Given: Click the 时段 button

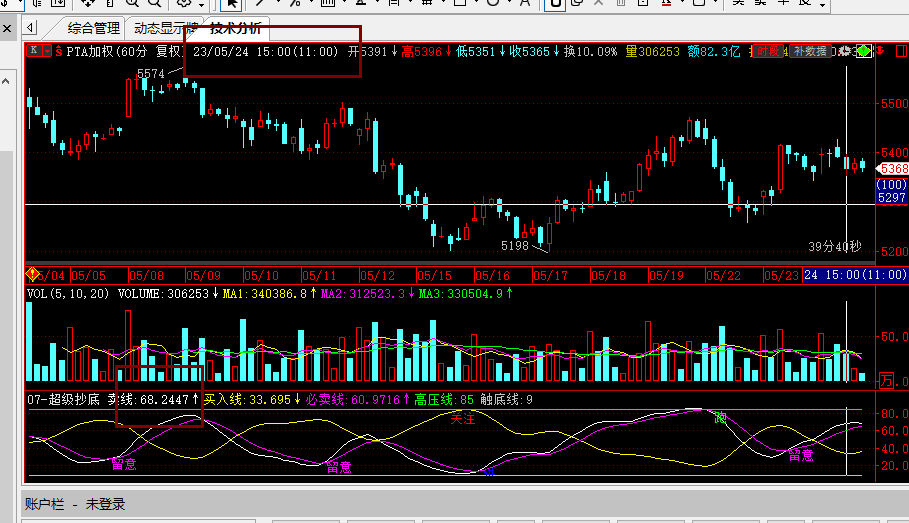Looking at the screenshot, I should coord(768,51).
